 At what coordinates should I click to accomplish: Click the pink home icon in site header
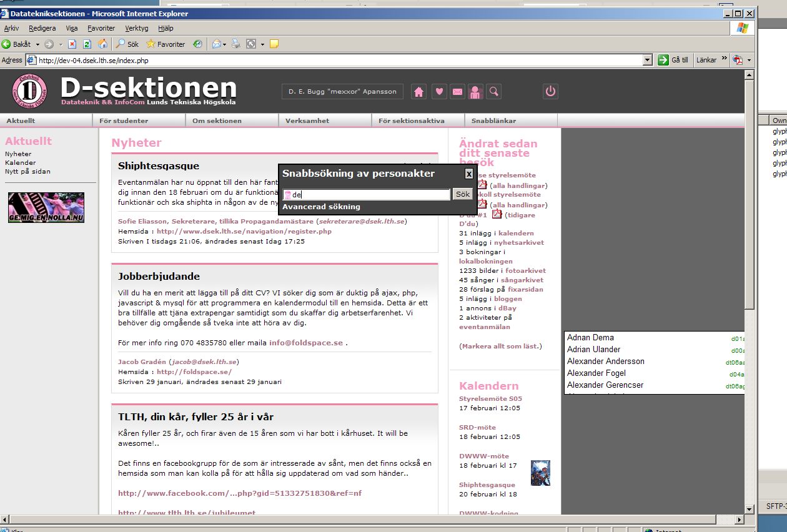tap(419, 92)
